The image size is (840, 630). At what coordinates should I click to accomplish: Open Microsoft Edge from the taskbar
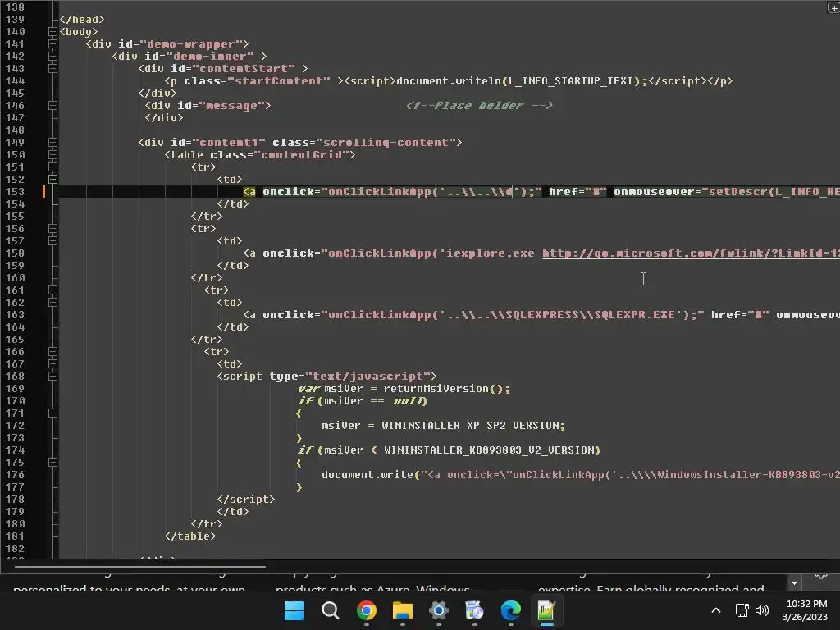tap(510, 610)
